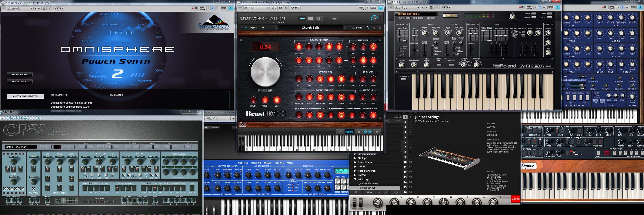Expand the FM Pipe folder

(x=355, y=158)
